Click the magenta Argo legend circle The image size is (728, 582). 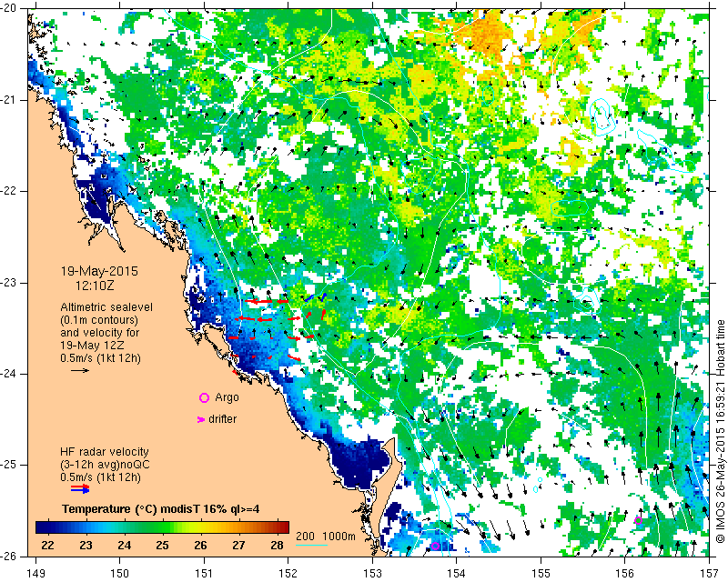[x=204, y=397]
